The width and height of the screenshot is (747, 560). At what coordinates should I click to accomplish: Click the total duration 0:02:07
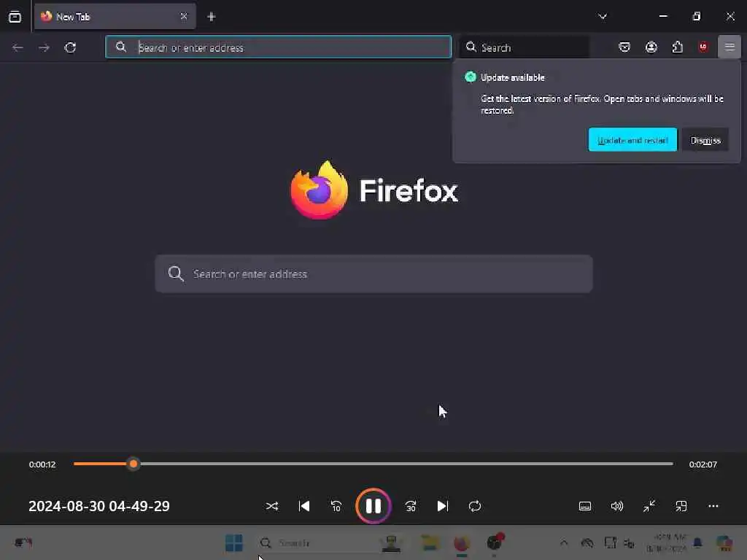[703, 464]
